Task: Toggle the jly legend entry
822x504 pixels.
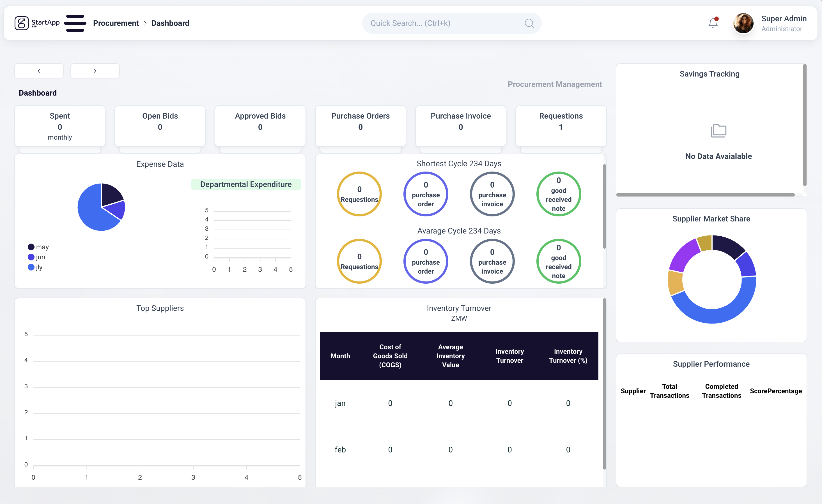Action: click(35, 267)
